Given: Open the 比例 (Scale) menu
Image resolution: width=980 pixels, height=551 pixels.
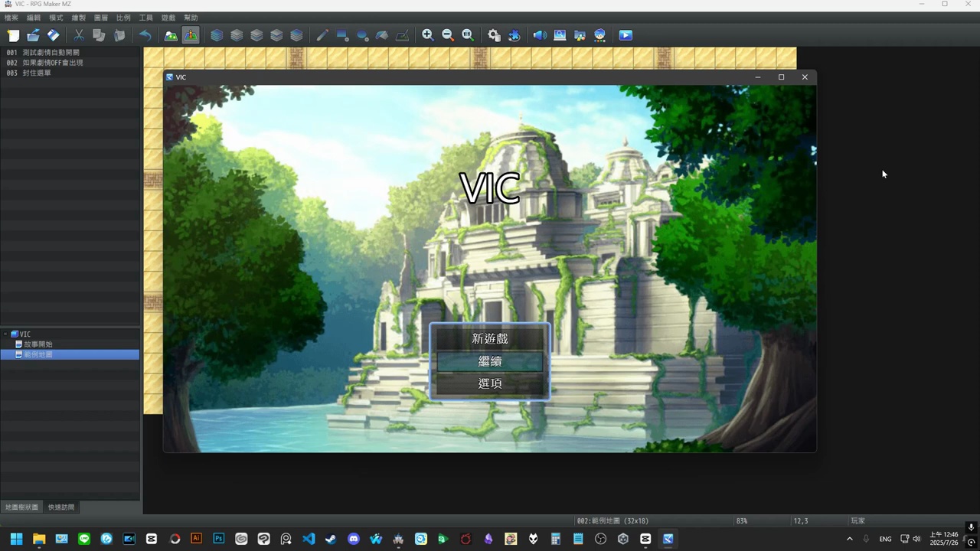Looking at the screenshot, I should tap(122, 18).
